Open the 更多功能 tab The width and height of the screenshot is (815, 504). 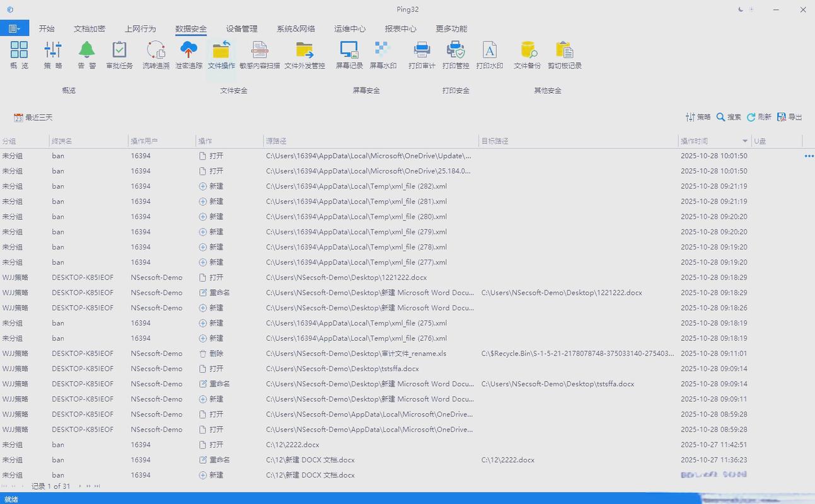point(451,28)
